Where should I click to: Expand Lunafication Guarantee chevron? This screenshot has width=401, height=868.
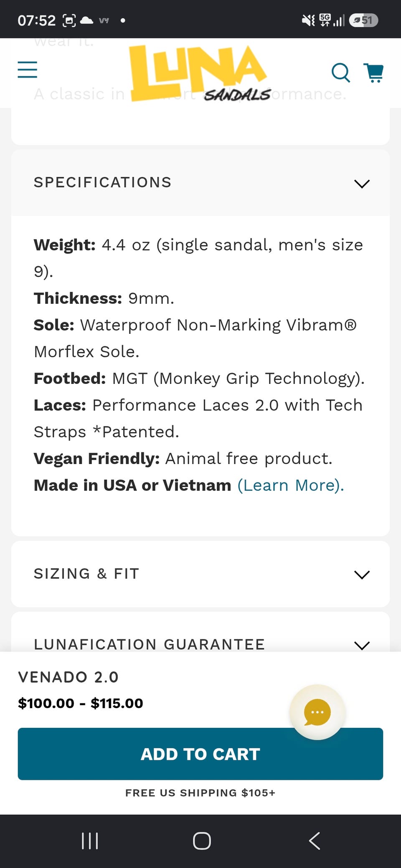[x=362, y=646]
